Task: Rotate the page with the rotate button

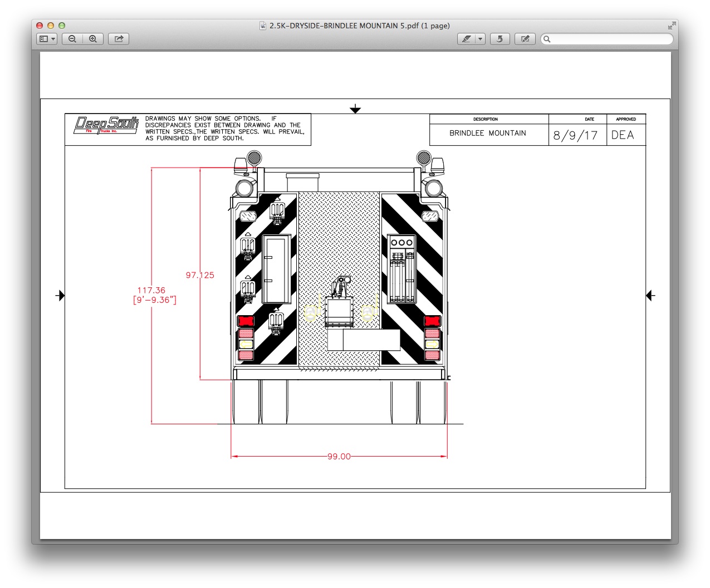Action: tap(500, 39)
